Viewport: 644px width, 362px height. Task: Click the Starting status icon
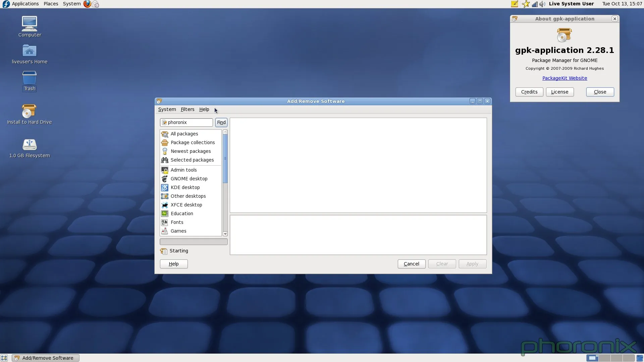(164, 251)
